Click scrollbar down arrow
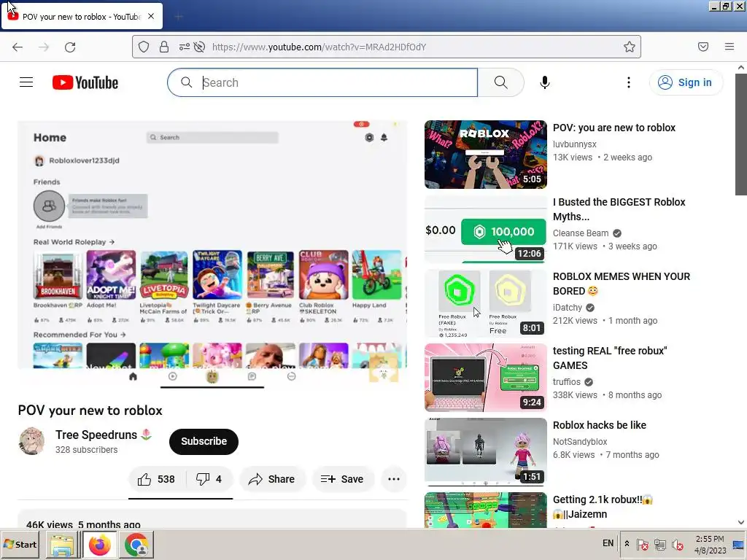The height and width of the screenshot is (560, 747). pyautogui.click(x=741, y=522)
